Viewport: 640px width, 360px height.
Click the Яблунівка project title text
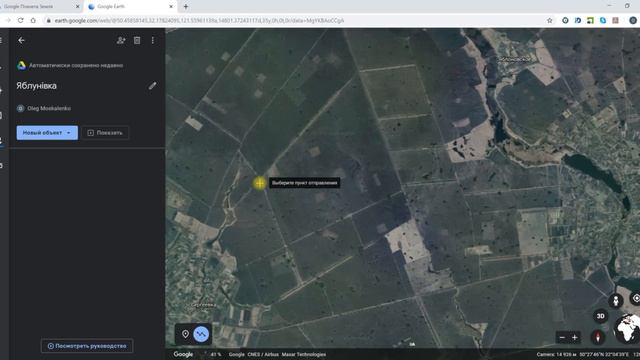coord(36,86)
